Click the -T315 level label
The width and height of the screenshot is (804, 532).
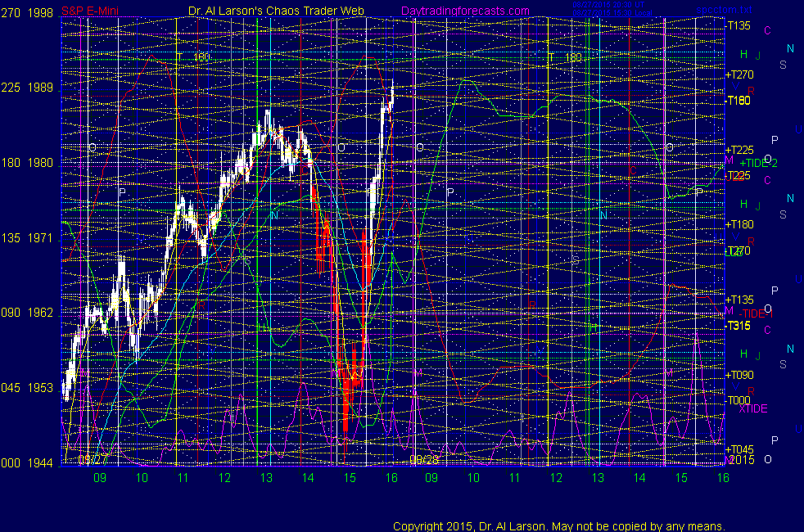[737, 326]
